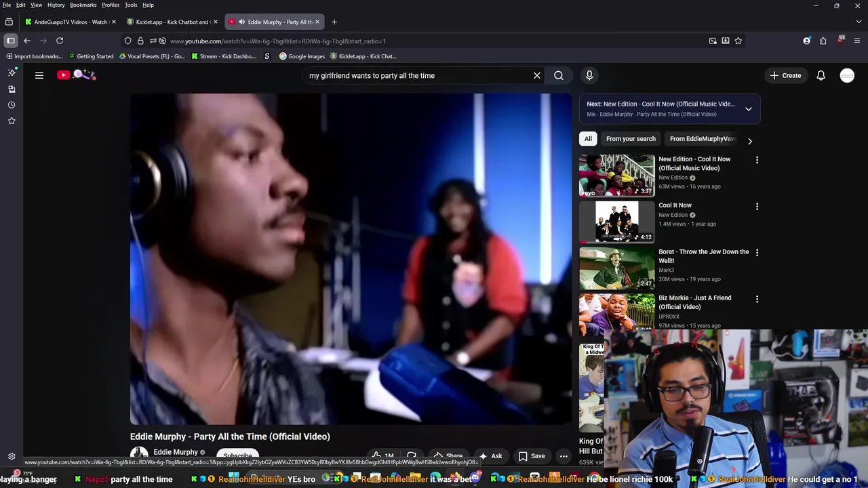Open Borat Throw the Jew Down video title

704,256
